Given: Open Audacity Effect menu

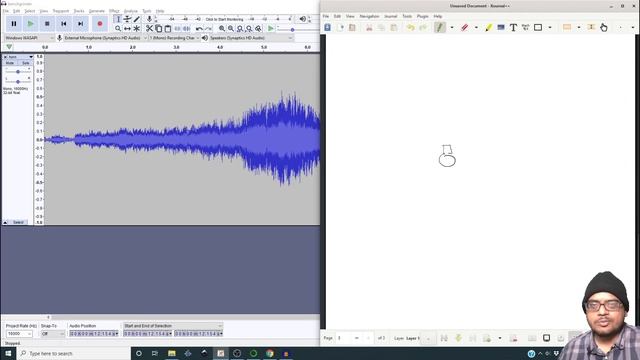Looking at the screenshot, I should point(114,11).
